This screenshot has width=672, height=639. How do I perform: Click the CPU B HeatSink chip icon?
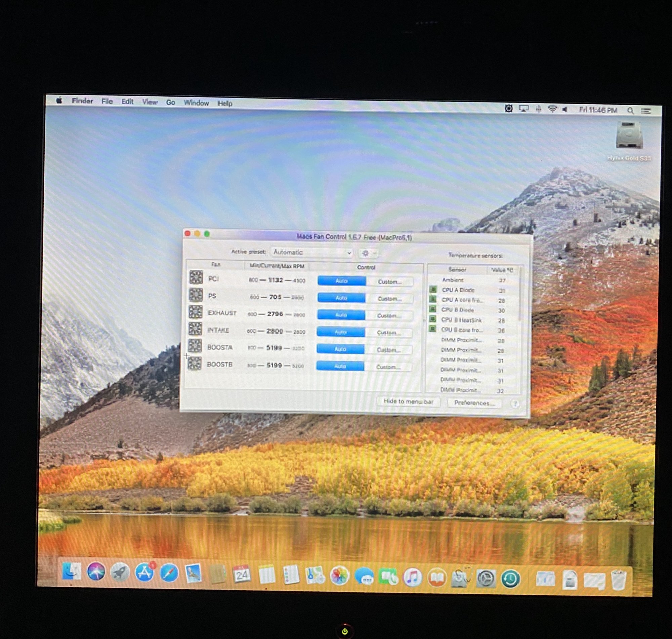point(432,319)
